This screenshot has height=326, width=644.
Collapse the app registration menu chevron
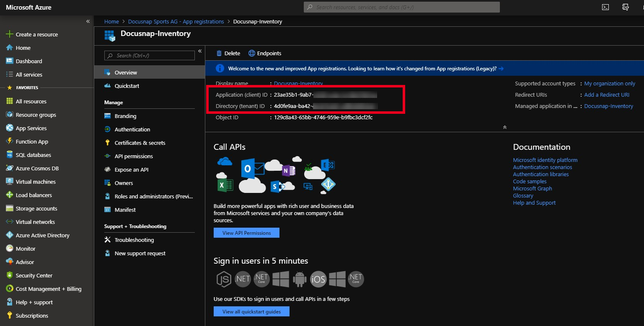pos(200,51)
